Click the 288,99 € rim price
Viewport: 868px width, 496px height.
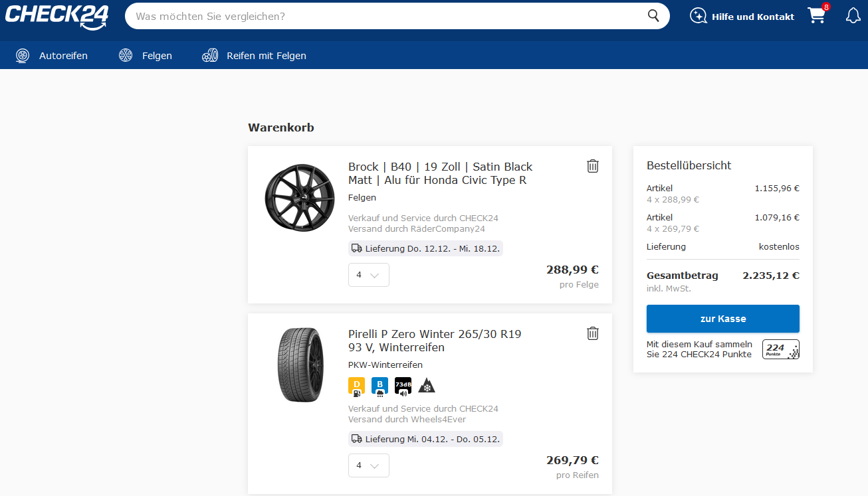pos(572,270)
